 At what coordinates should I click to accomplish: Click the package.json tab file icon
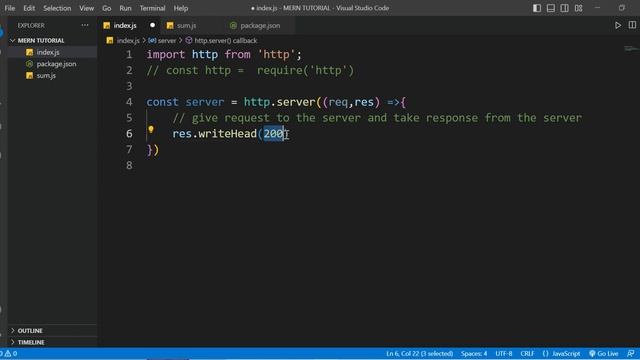click(x=233, y=25)
